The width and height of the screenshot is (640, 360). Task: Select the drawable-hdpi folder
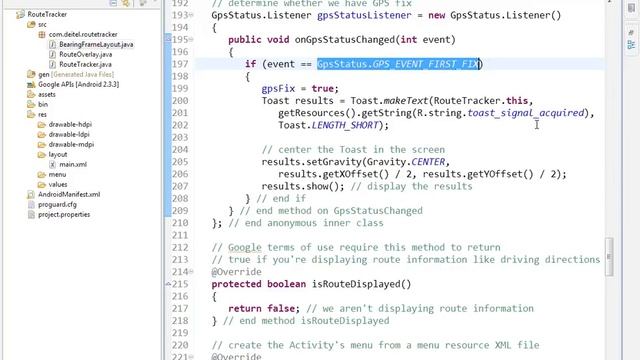[x=64, y=124]
